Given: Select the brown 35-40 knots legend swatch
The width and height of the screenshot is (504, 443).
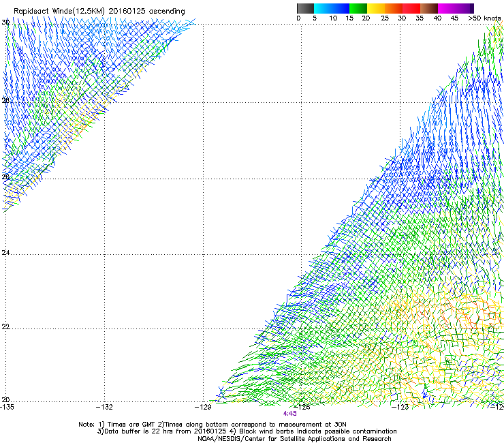Looking at the screenshot, I should [429, 8].
